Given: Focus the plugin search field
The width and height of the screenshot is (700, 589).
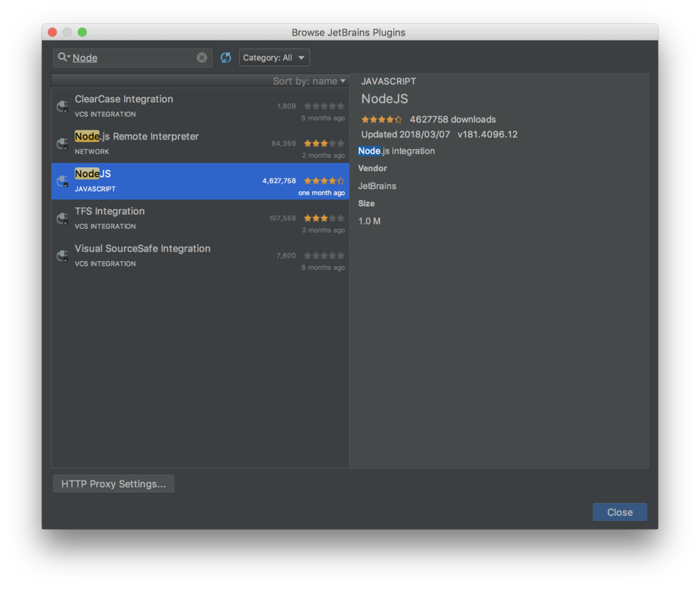Looking at the screenshot, I should tap(133, 58).
